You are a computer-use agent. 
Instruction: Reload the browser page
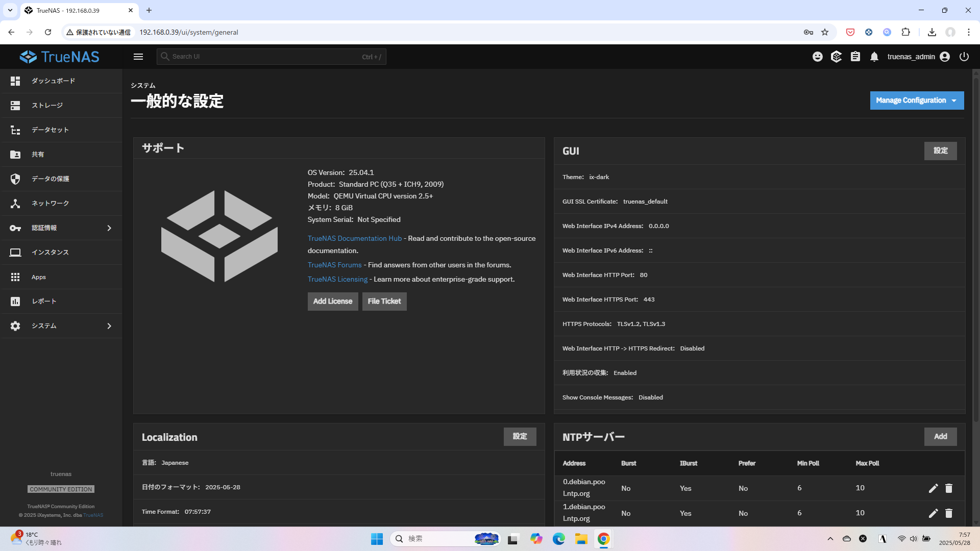[48, 32]
